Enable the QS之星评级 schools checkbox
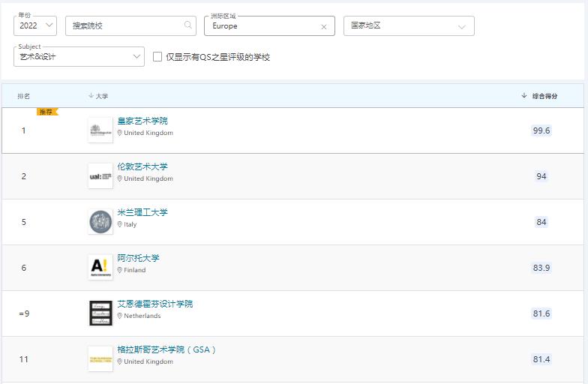 coord(157,57)
